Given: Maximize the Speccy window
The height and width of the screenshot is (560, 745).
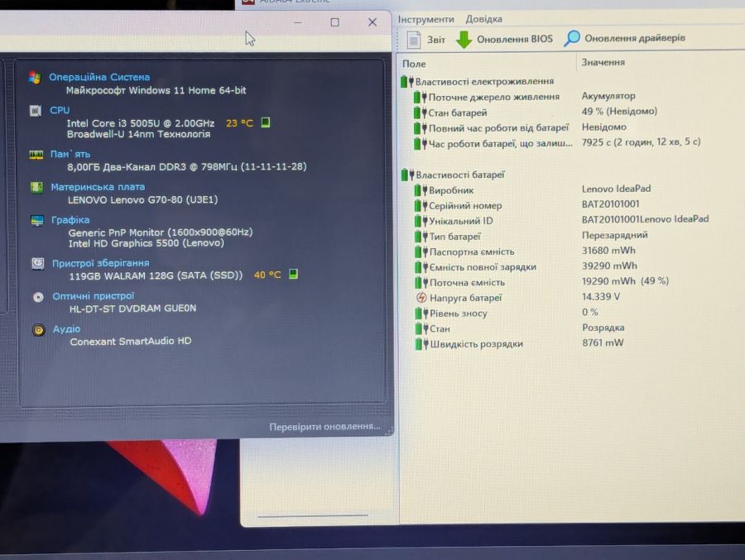Looking at the screenshot, I should pos(335,22).
